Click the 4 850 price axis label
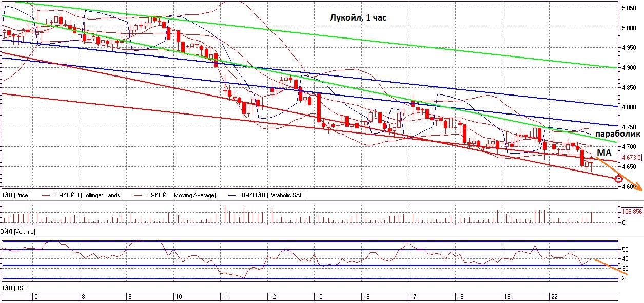The width and height of the screenshot is (644, 303). click(630, 88)
